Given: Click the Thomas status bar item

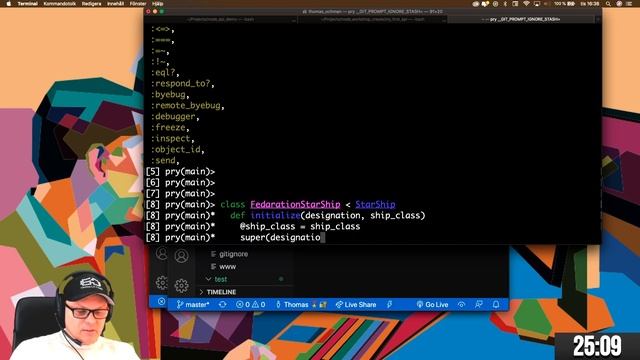Looking at the screenshot, I should (302, 304).
